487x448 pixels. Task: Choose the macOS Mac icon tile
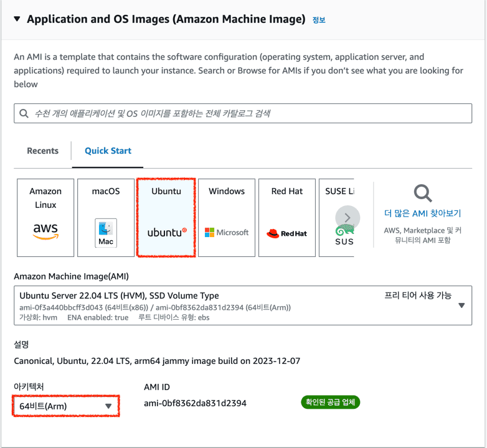click(x=106, y=218)
